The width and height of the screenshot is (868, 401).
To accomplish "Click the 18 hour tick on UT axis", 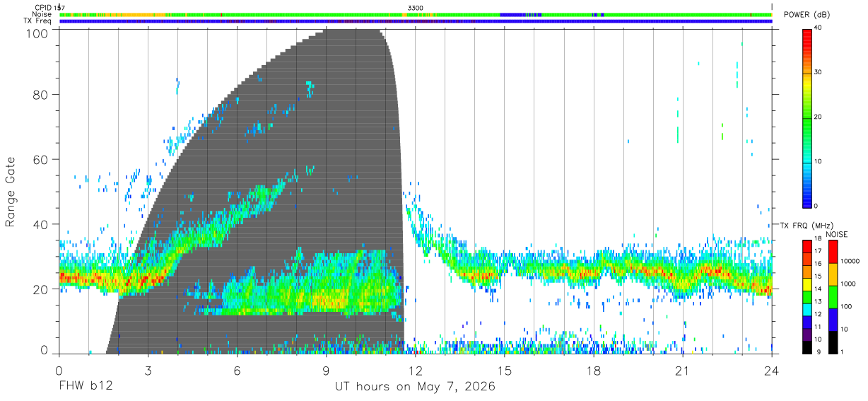I will [594, 371].
